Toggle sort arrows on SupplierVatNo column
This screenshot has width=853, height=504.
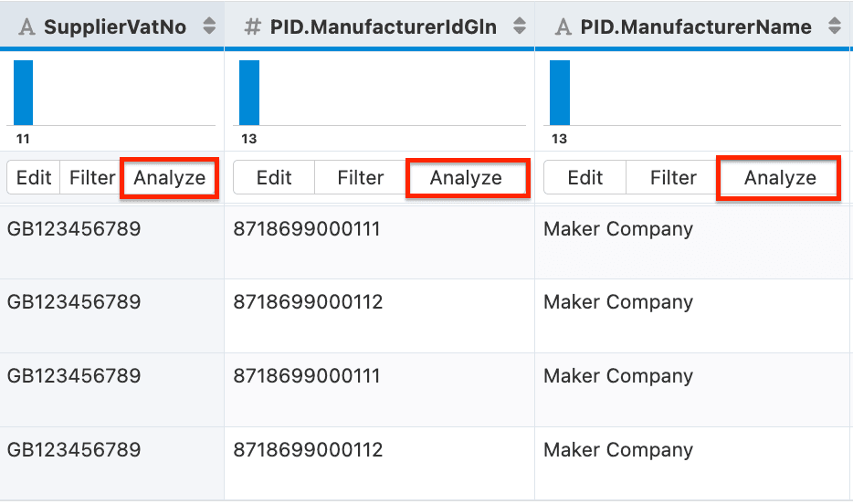[x=209, y=26]
